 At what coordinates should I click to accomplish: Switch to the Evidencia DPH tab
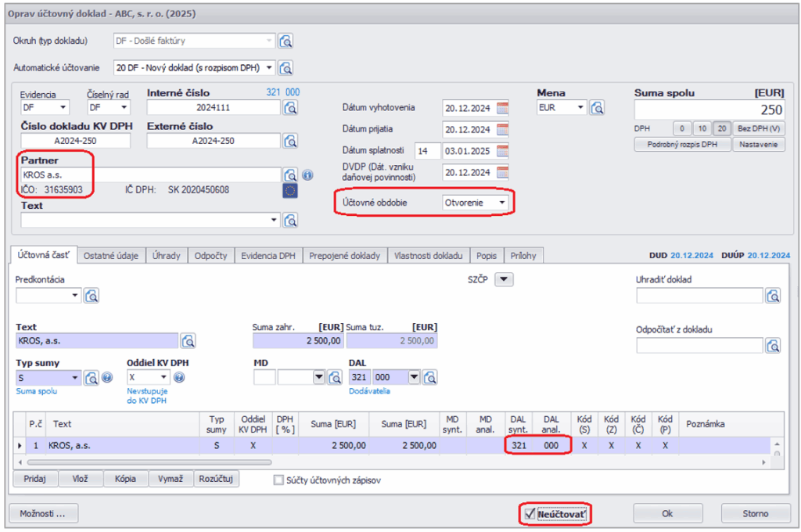[268, 256]
